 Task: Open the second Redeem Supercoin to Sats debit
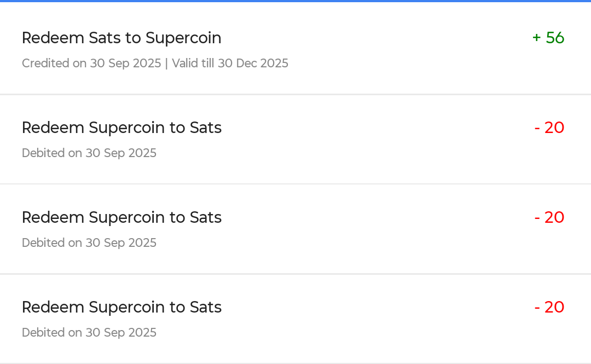[121, 218]
